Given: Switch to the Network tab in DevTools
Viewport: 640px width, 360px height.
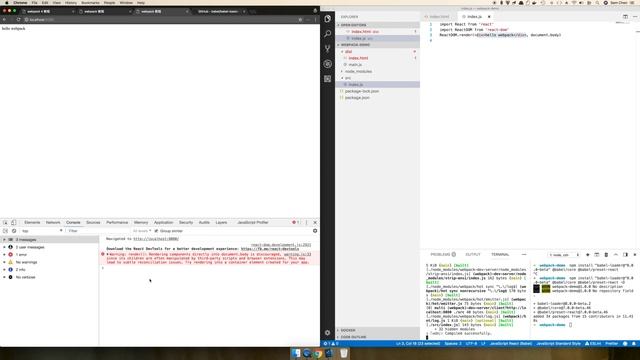Looking at the screenshot, I should click(x=53, y=222).
